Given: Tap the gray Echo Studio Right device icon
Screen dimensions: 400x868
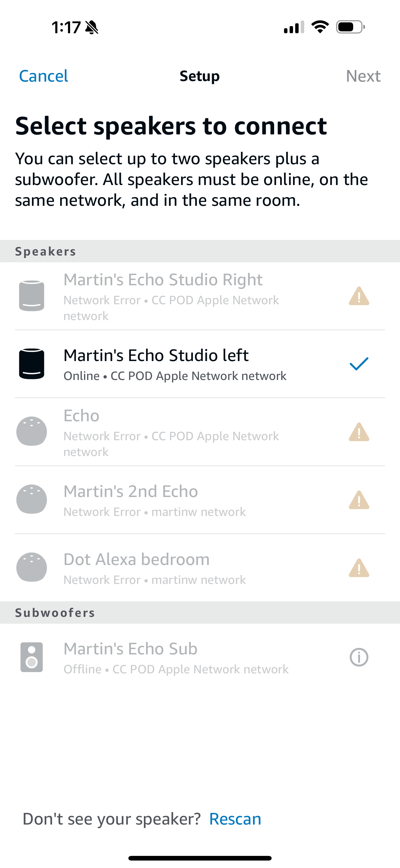Looking at the screenshot, I should click(32, 296).
